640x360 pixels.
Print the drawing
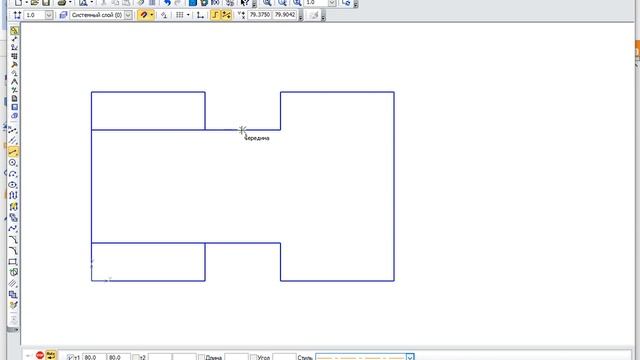point(61,3)
